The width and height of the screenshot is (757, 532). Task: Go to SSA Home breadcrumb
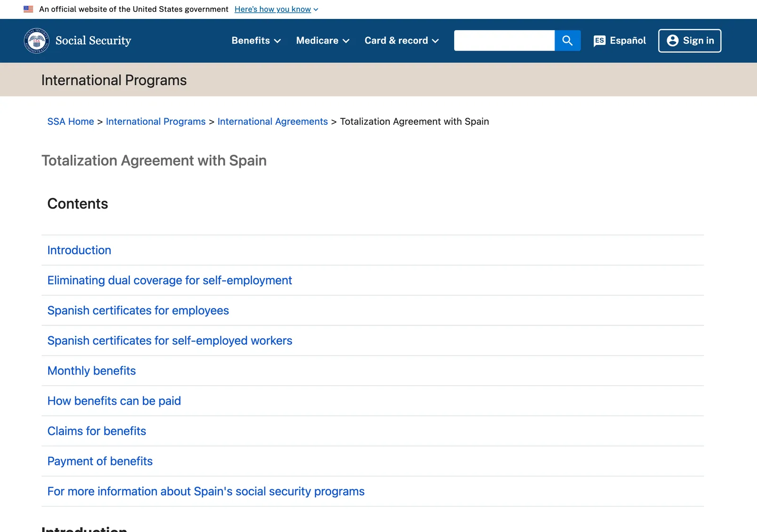pyautogui.click(x=70, y=122)
